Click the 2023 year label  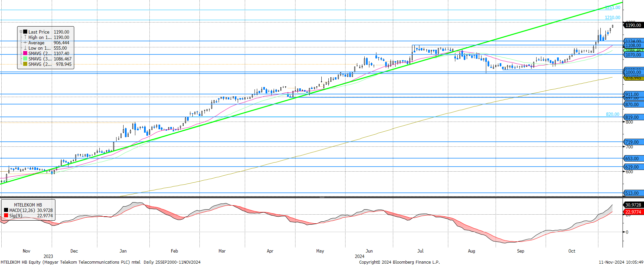(48, 256)
